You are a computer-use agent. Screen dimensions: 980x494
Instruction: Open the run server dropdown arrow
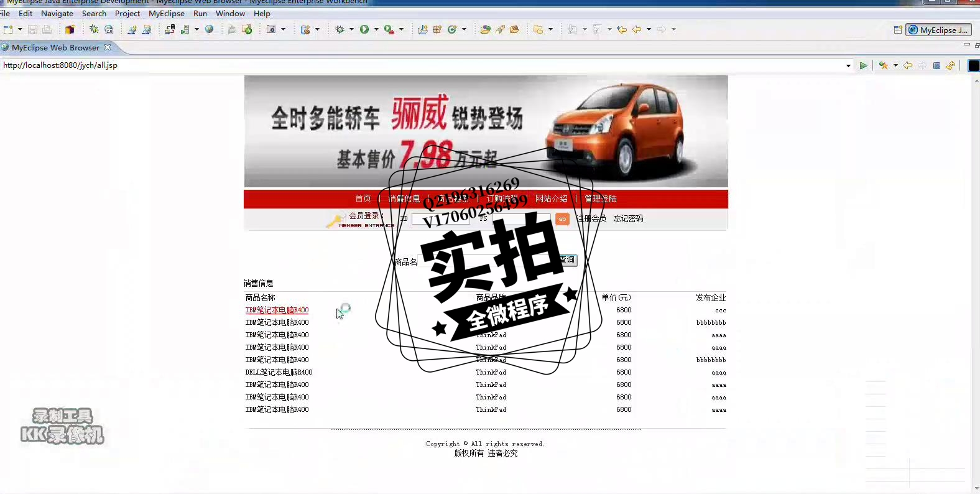tap(196, 29)
